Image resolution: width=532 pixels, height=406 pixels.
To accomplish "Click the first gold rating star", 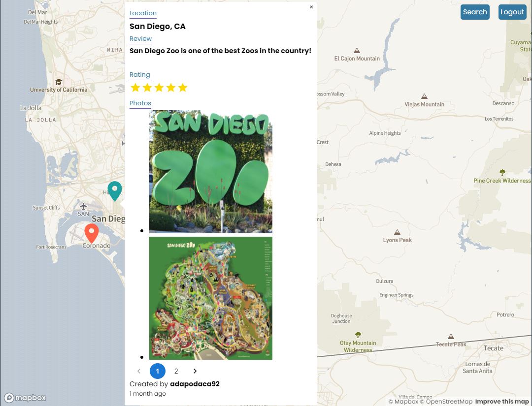I will pos(135,88).
